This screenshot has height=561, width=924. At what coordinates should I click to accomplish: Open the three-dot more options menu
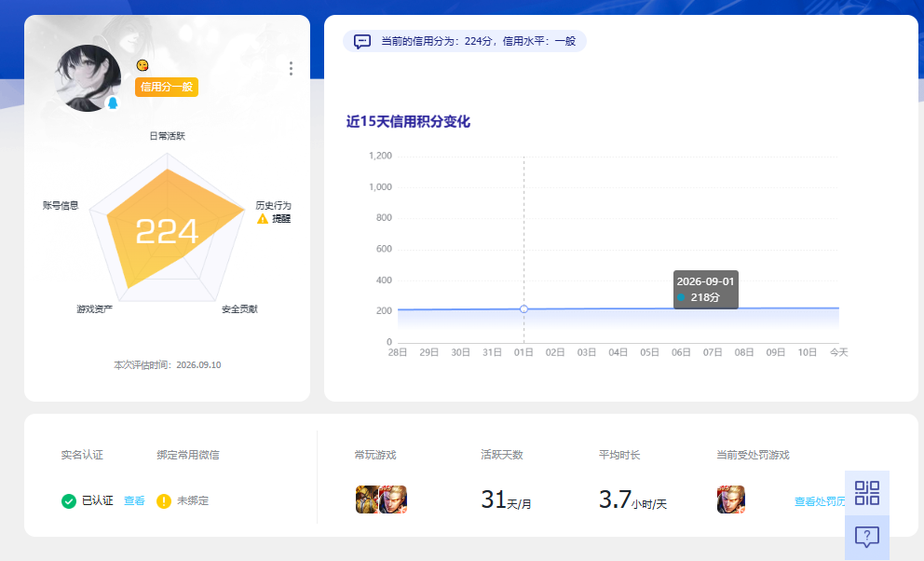291,68
